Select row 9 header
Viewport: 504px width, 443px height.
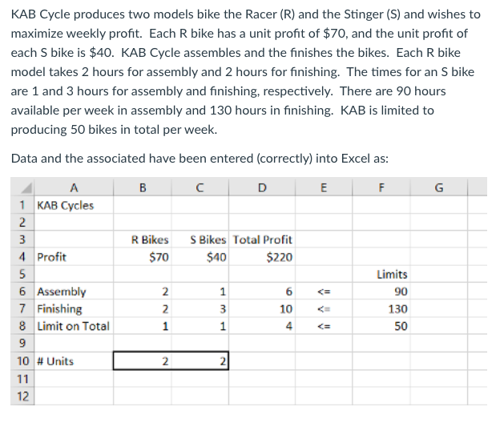tap(22, 343)
